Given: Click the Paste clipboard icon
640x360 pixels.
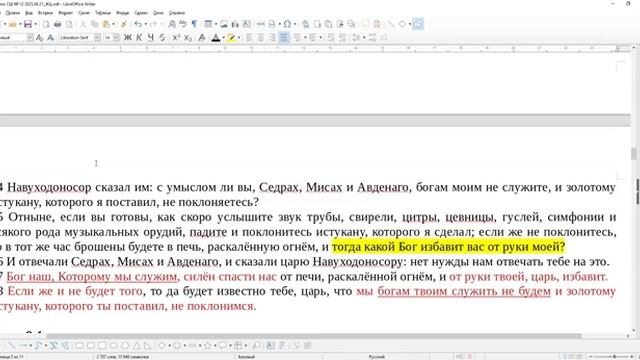Looking at the screenshot, I should tap(106, 24).
